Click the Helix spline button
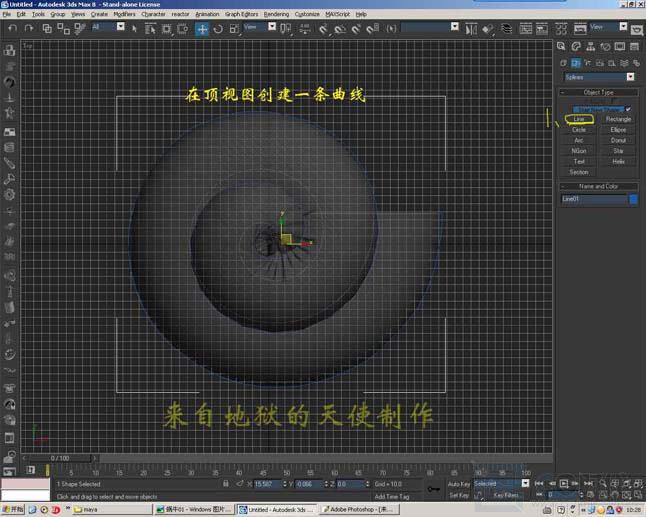This screenshot has width=646, height=517. [618, 161]
